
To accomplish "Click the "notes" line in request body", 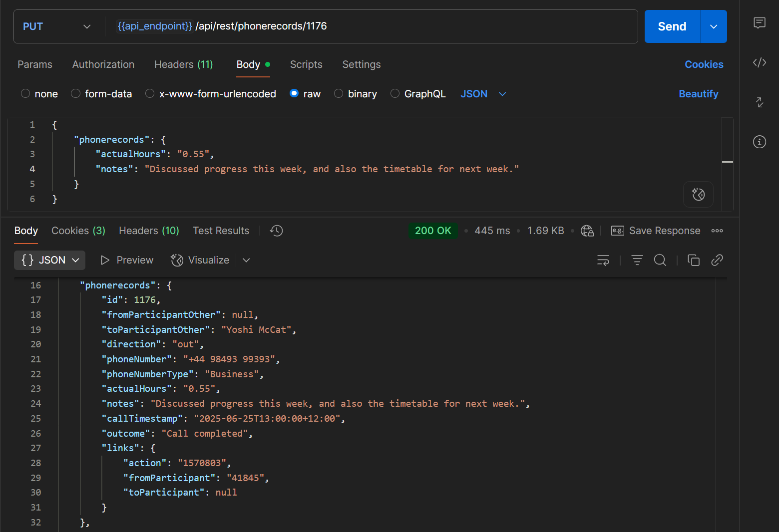I will 307,169.
